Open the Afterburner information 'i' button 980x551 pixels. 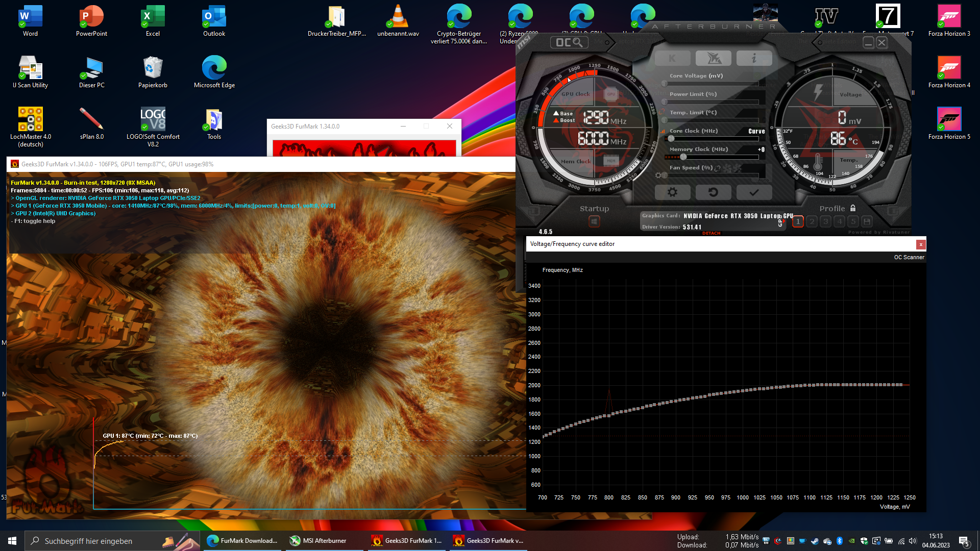754,59
